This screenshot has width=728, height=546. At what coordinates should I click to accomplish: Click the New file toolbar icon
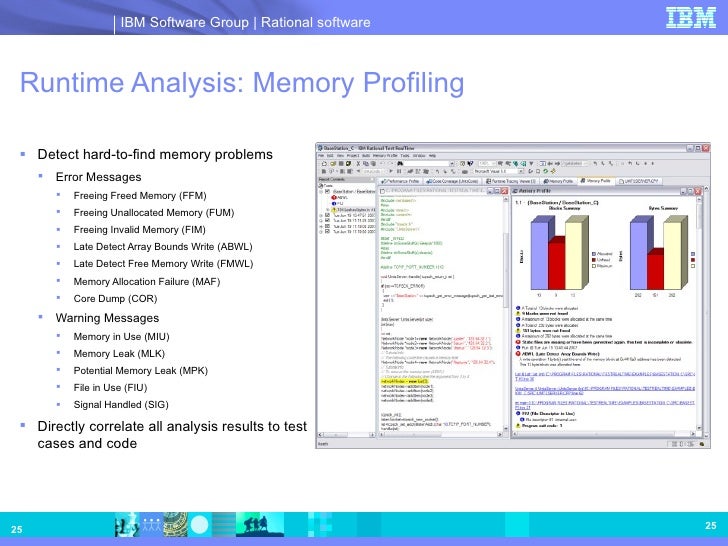tap(325, 163)
